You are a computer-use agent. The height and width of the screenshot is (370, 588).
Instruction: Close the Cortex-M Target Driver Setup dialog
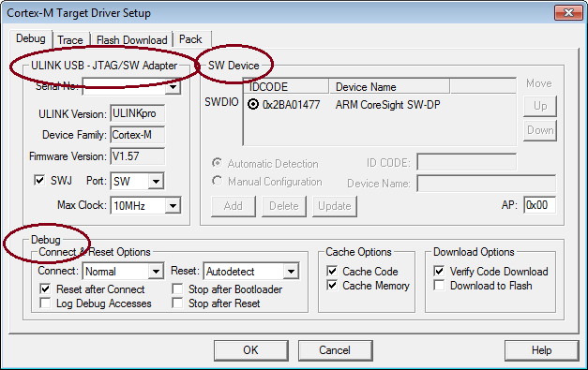(568, 13)
